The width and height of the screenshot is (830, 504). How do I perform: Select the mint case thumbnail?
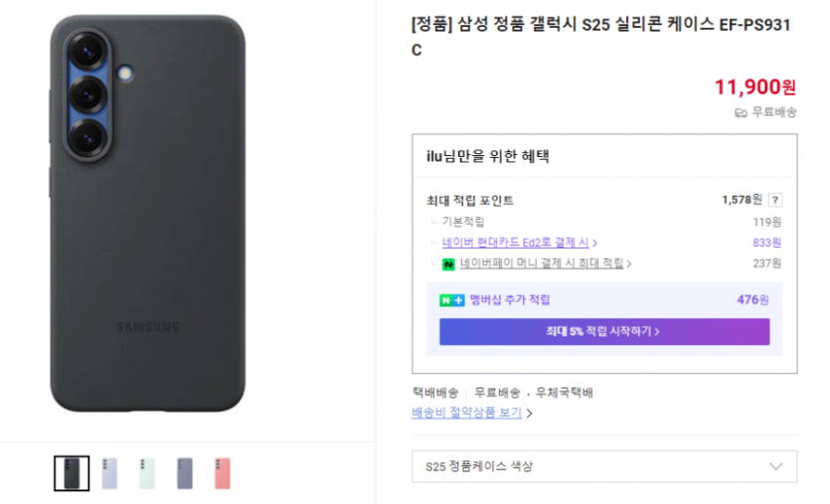(147, 473)
